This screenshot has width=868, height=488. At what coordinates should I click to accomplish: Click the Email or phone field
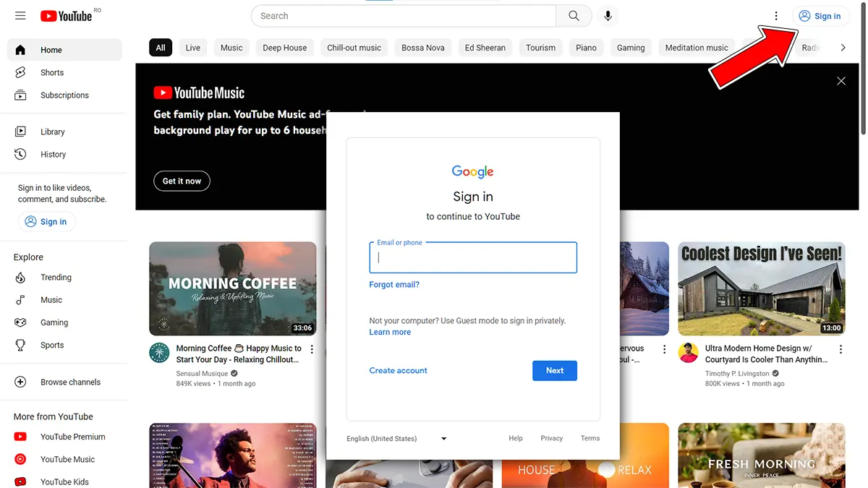coord(473,258)
